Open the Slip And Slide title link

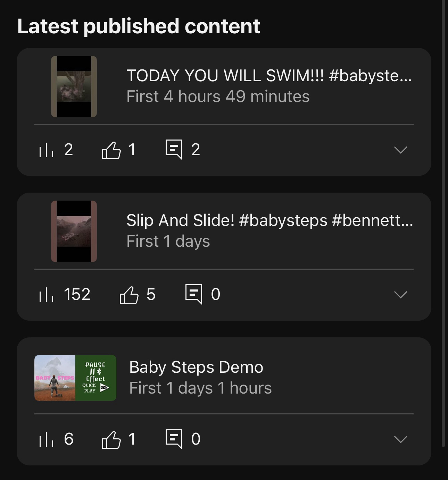(x=269, y=220)
